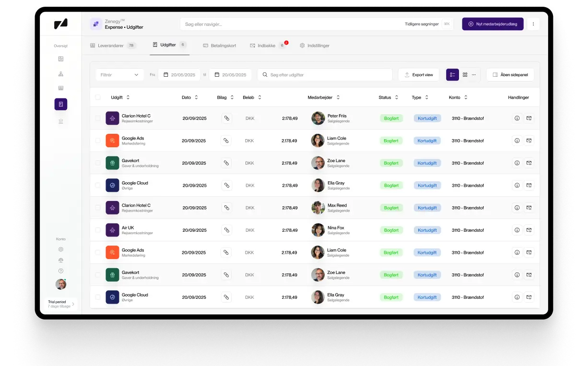Click the attachment icon in Google Ads row
Screen dimensions: 588x366
tap(226, 141)
